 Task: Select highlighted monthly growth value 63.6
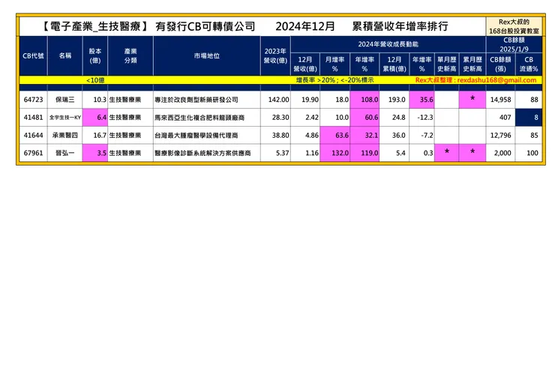(x=334, y=135)
